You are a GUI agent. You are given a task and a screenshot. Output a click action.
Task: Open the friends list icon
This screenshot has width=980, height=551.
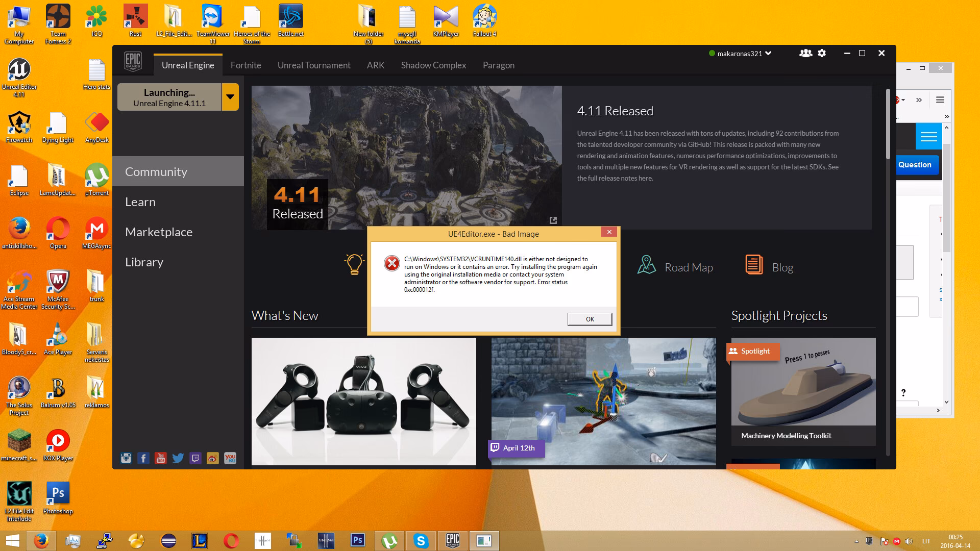805,53
